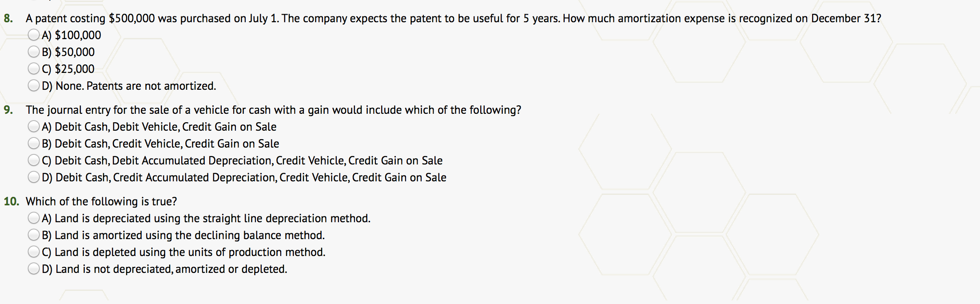Click question number 10 label
Screen dimensions: 980x304
point(12,201)
